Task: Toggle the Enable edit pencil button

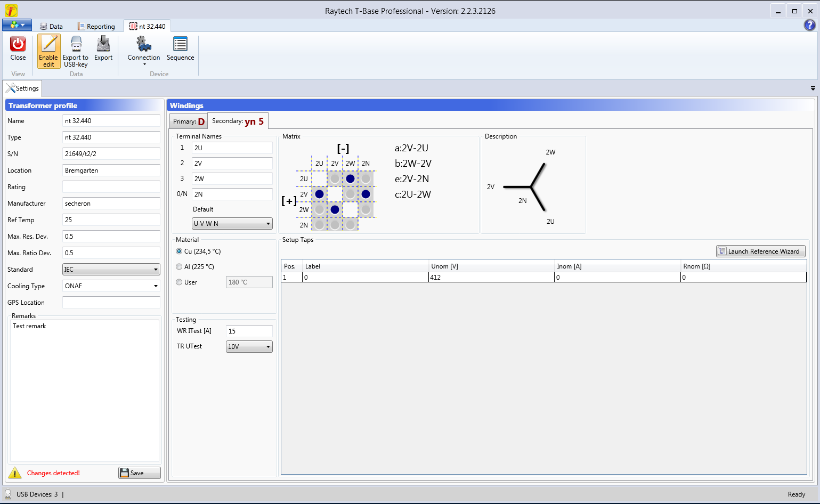Action: pos(48,51)
